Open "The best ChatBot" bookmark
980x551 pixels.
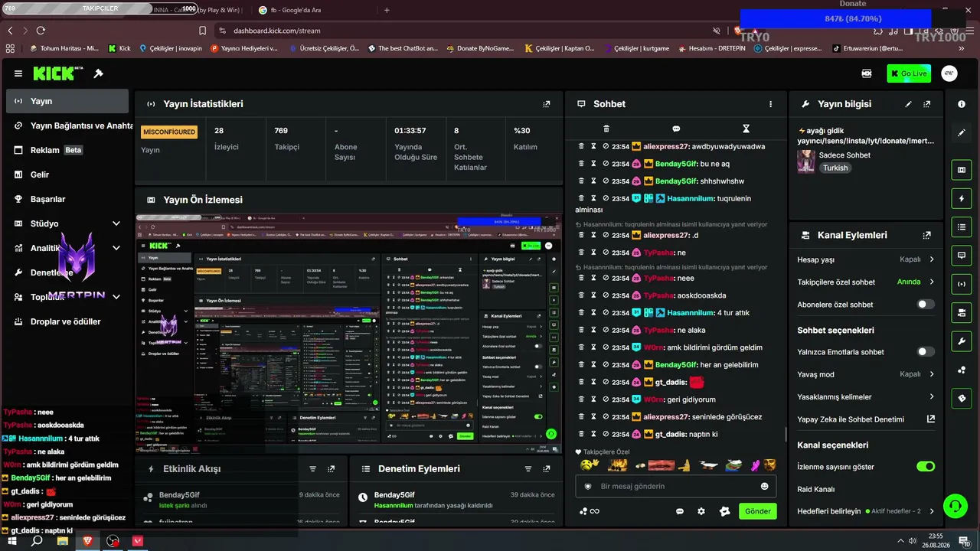[x=402, y=48]
